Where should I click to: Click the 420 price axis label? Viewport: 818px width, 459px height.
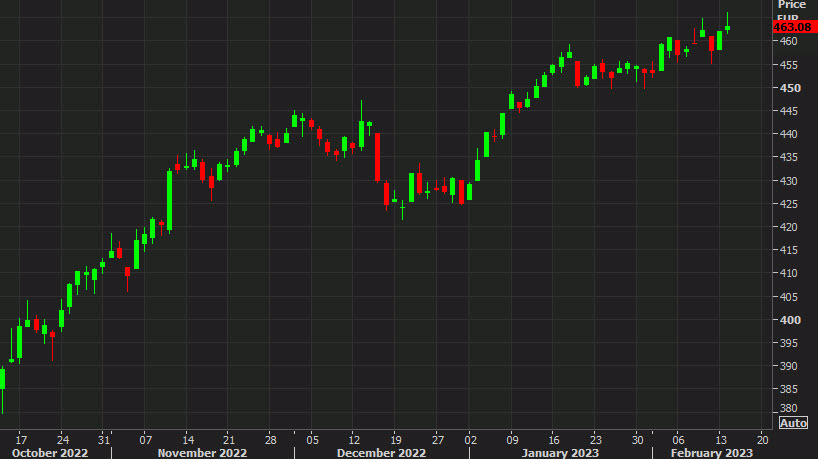pyautogui.click(x=789, y=227)
